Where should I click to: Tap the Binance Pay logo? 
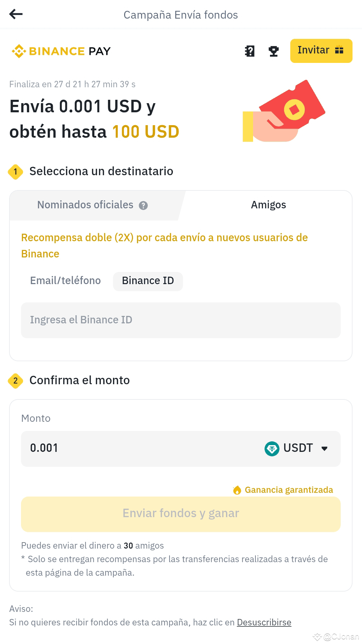(x=61, y=51)
